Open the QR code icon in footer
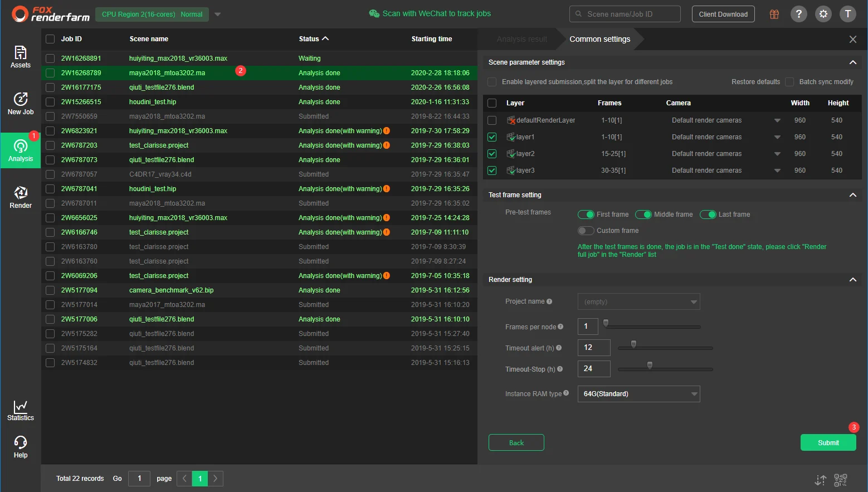 (841, 480)
